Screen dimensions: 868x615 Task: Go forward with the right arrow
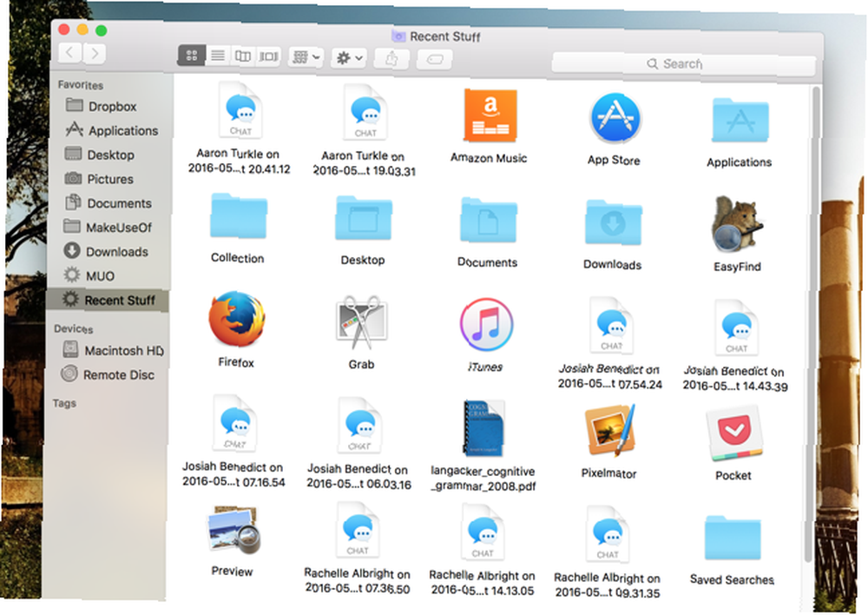[x=95, y=53]
